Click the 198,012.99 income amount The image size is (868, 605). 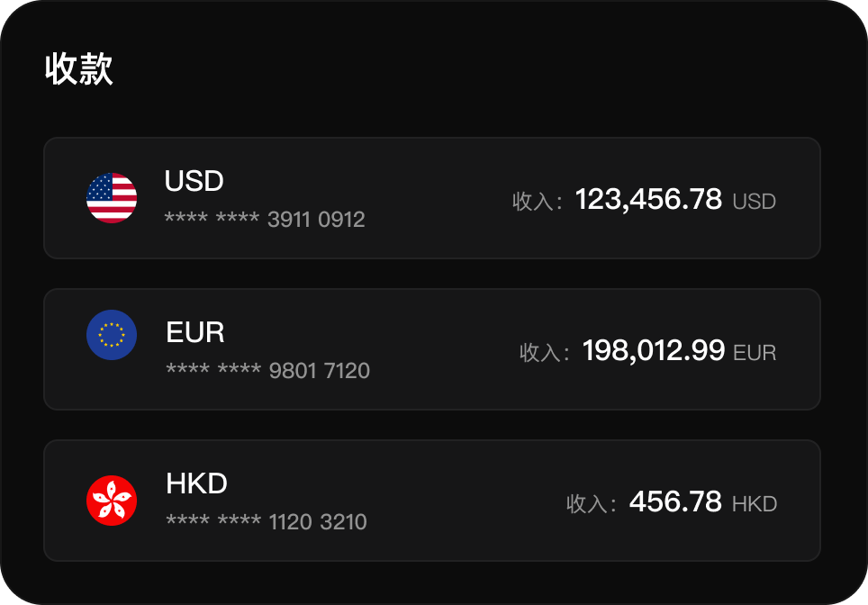click(x=654, y=350)
